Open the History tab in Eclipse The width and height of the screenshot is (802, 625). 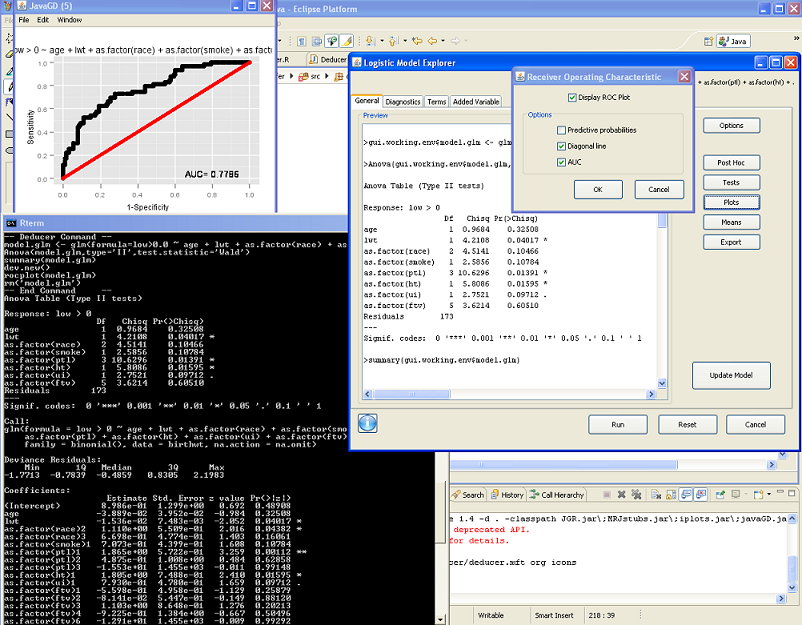pos(507,495)
